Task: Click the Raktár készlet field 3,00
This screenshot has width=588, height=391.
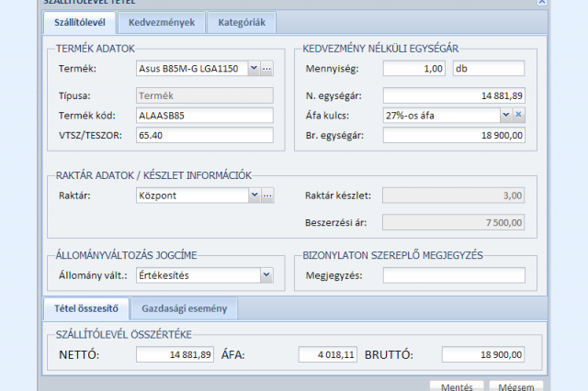Action: click(453, 195)
